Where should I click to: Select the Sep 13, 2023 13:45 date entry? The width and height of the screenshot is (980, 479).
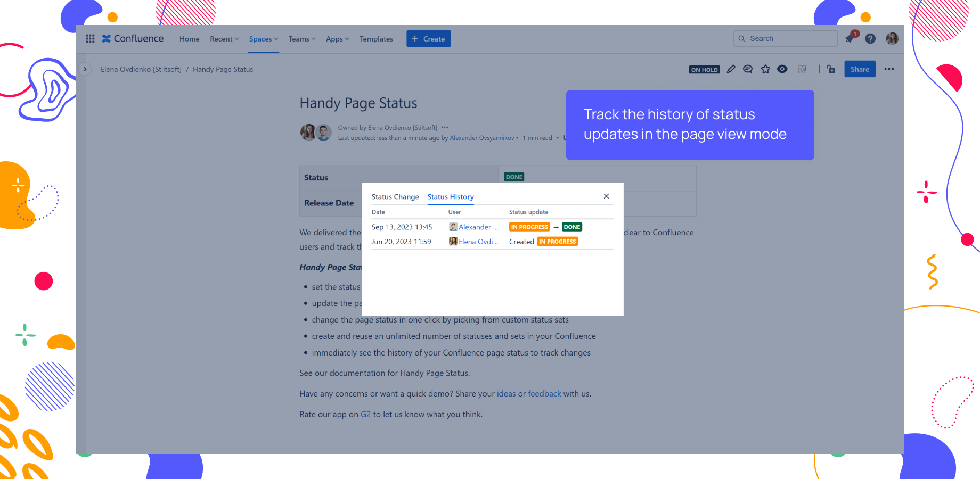[x=402, y=227]
